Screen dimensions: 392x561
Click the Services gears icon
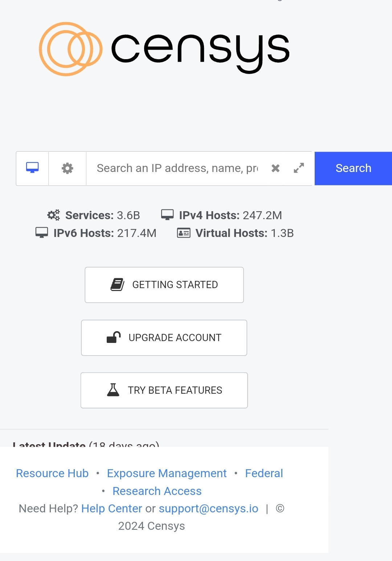coord(54,215)
